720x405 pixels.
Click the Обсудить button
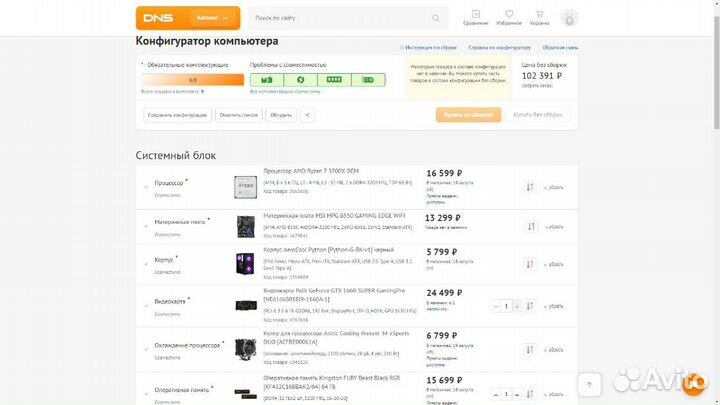tap(281, 115)
